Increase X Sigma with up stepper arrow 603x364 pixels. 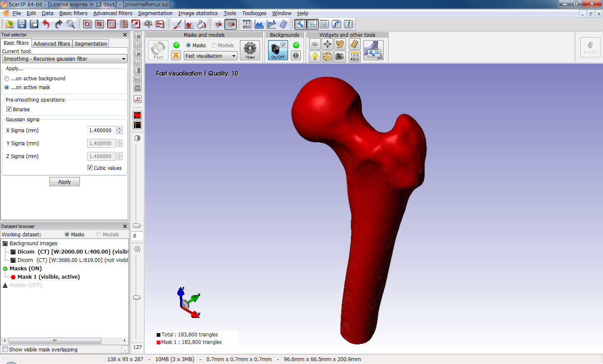120,128
